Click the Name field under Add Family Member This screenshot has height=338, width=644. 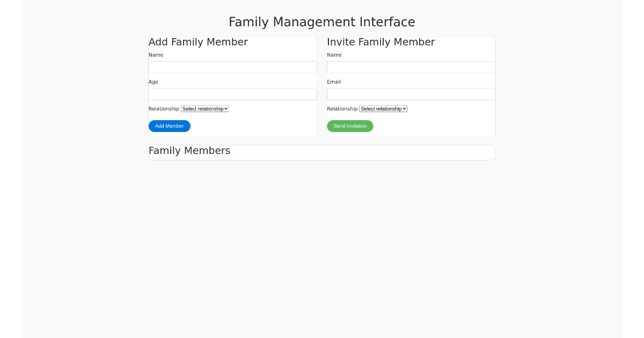[x=232, y=67]
